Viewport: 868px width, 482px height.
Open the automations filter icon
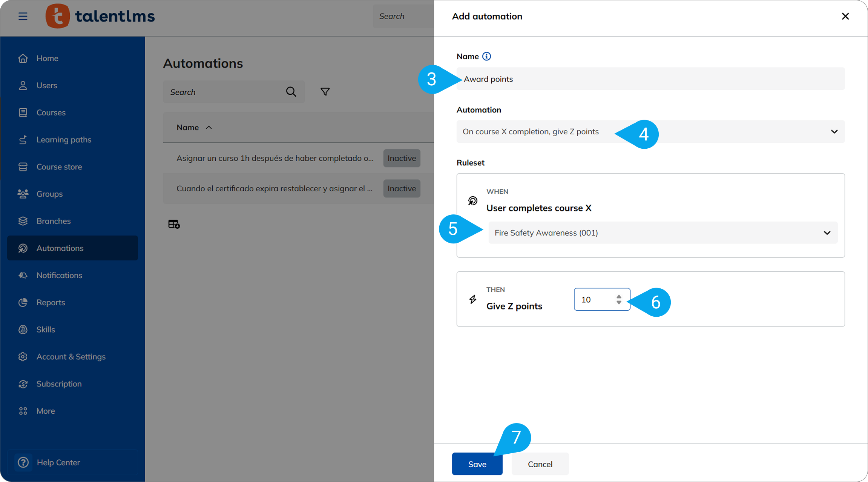coord(325,92)
